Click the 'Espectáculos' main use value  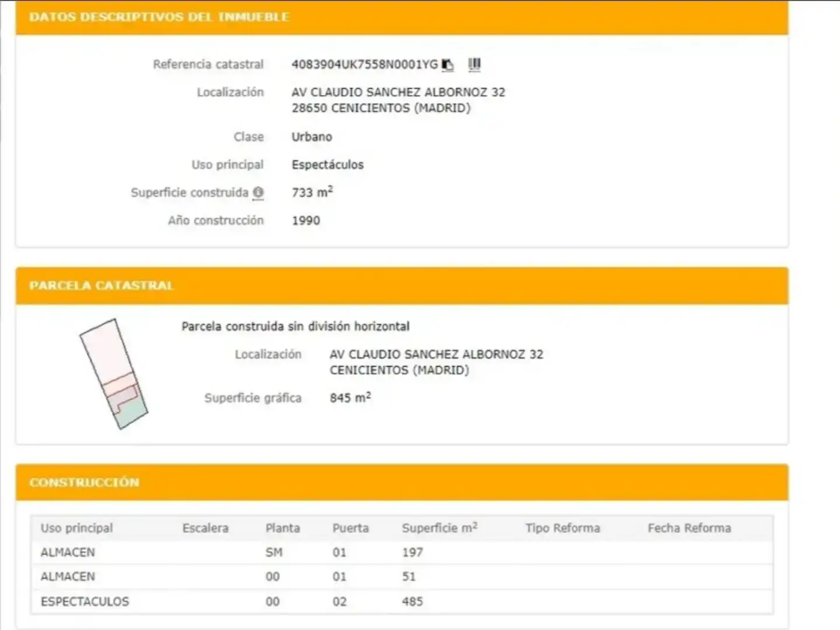tap(327, 164)
